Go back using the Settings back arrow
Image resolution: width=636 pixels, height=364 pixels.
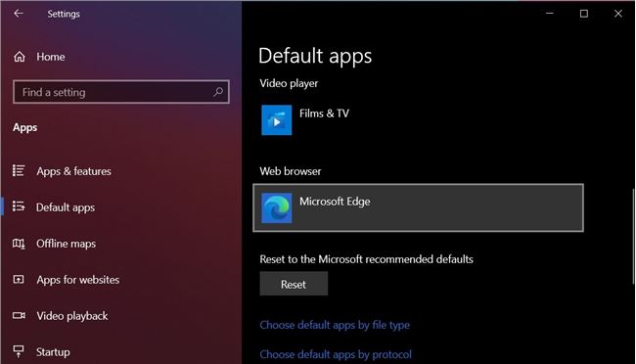click(x=19, y=14)
